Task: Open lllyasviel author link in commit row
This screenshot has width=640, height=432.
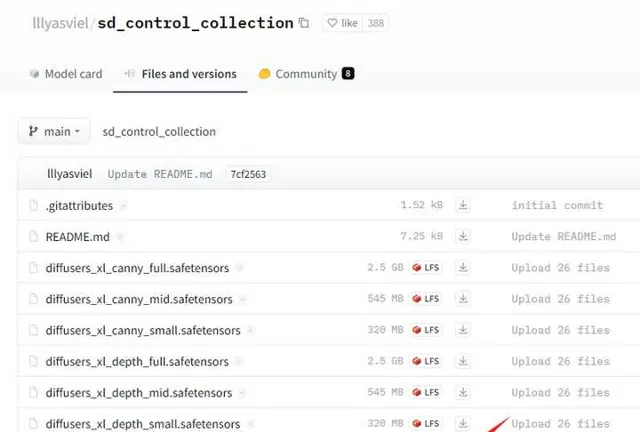Action: [69, 174]
